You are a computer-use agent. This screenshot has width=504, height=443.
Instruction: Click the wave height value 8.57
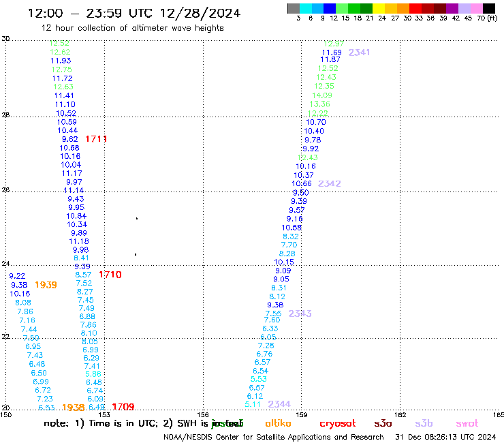click(x=83, y=275)
